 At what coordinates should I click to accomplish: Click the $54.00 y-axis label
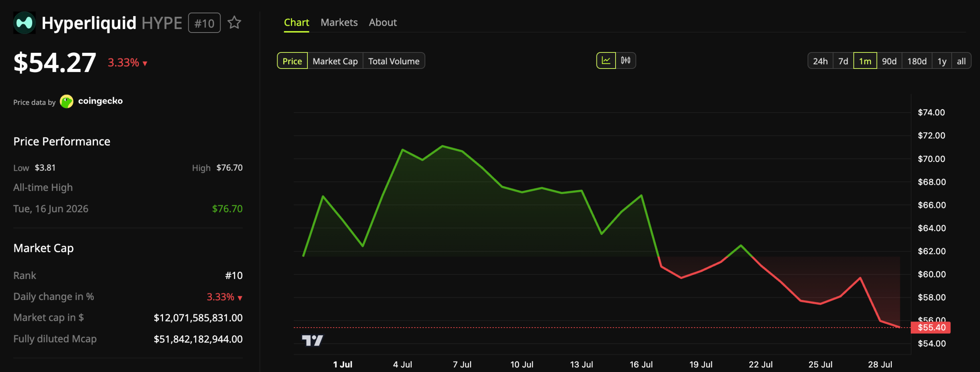click(931, 344)
